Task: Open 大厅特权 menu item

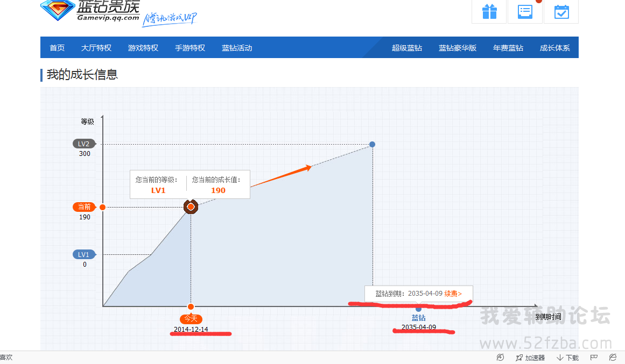Action: pos(96,48)
